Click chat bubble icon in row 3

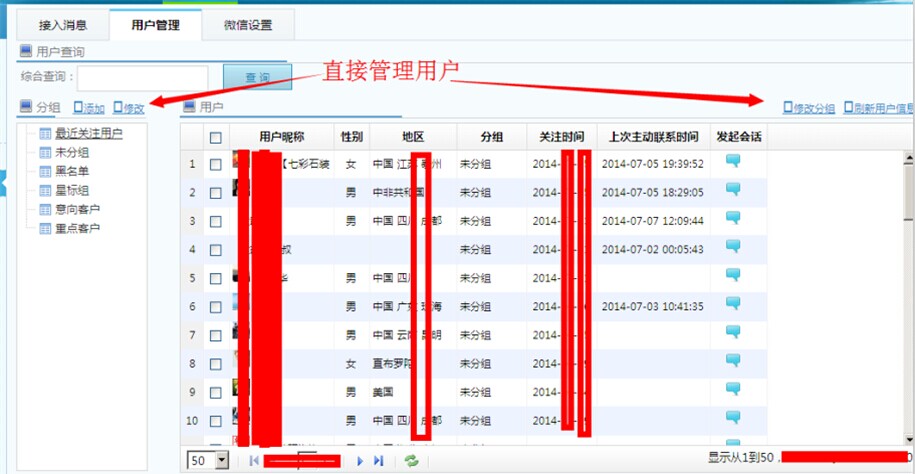click(x=734, y=219)
